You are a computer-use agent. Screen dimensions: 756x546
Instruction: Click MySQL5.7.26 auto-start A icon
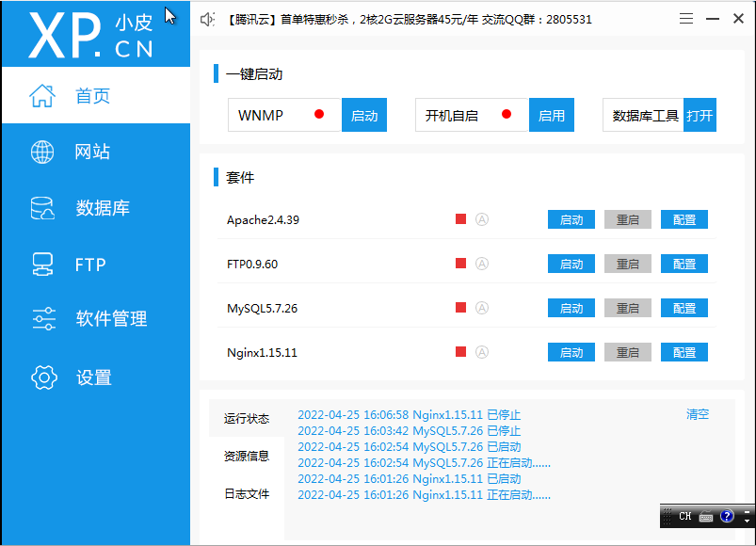coord(482,308)
